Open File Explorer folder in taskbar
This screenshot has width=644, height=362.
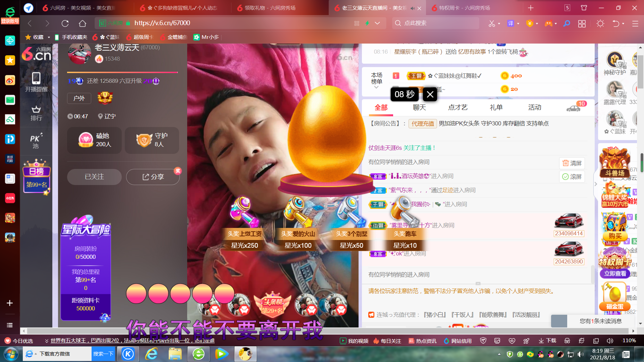point(175,354)
